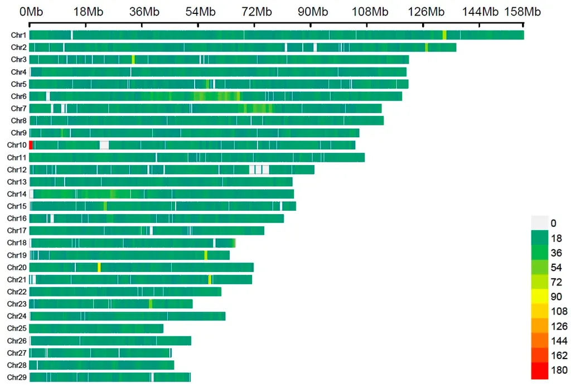571x392 pixels.
Task: Click the yellow band on Chr20
Action: [99, 268]
